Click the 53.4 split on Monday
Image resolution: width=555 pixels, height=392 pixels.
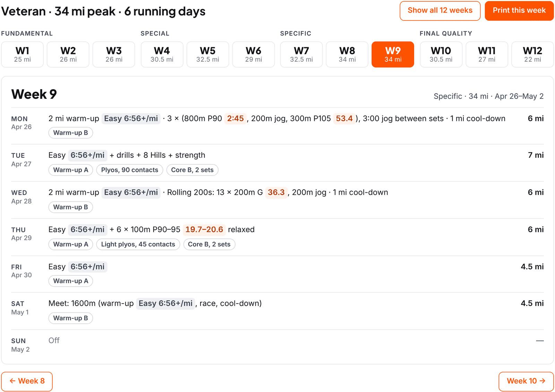tap(344, 119)
